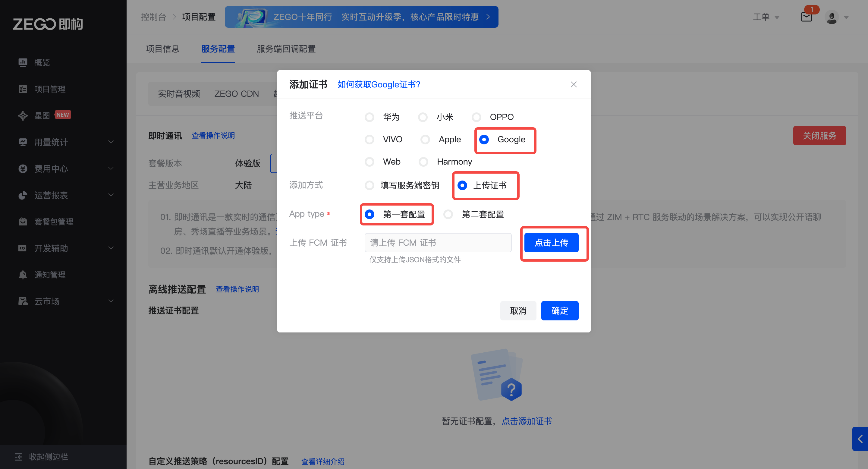Click the user avatar icon
868x469 pixels.
point(832,17)
